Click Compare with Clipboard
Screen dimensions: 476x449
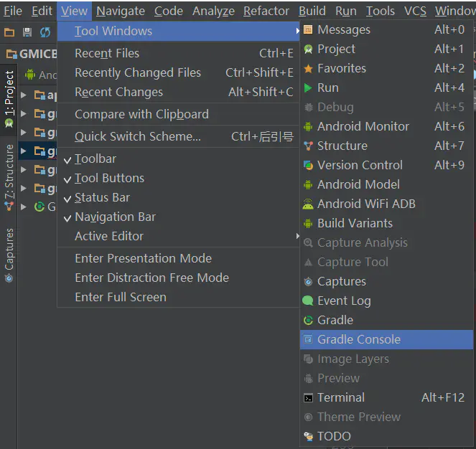(141, 114)
